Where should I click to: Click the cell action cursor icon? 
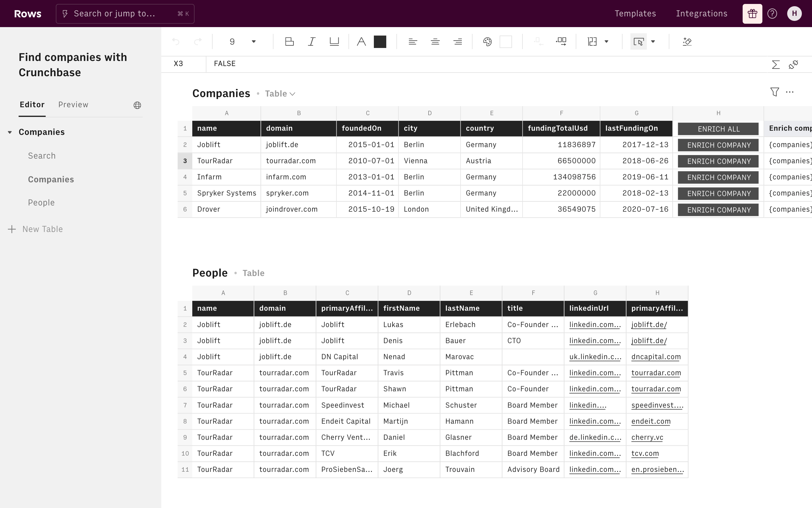tap(638, 42)
